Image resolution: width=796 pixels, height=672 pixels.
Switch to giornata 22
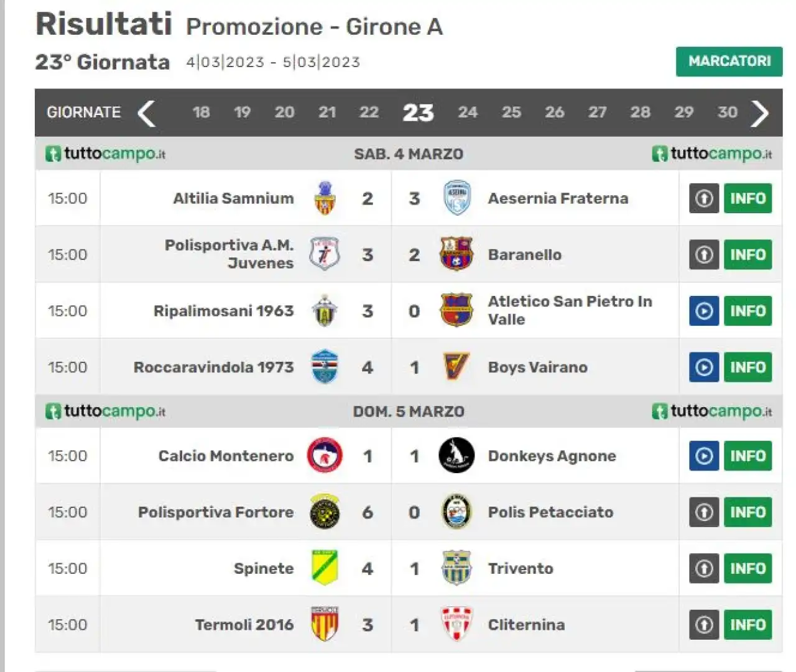(x=369, y=113)
